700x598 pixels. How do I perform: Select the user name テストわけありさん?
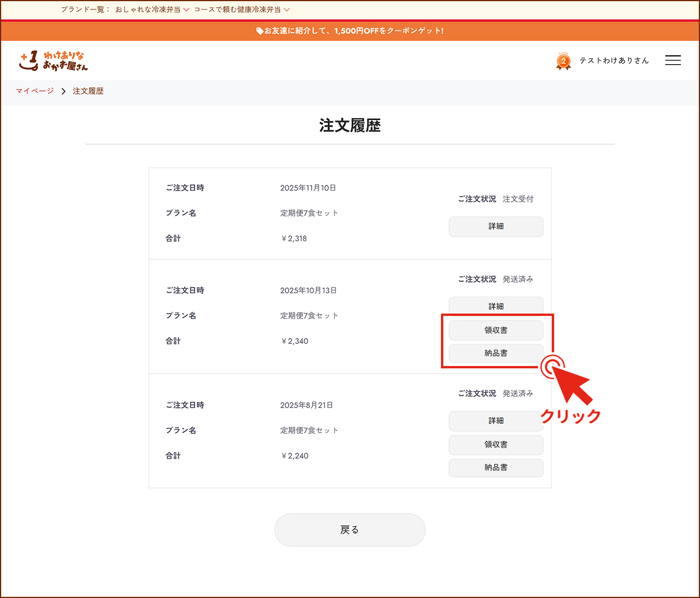pyautogui.click(x=614, y=60)
